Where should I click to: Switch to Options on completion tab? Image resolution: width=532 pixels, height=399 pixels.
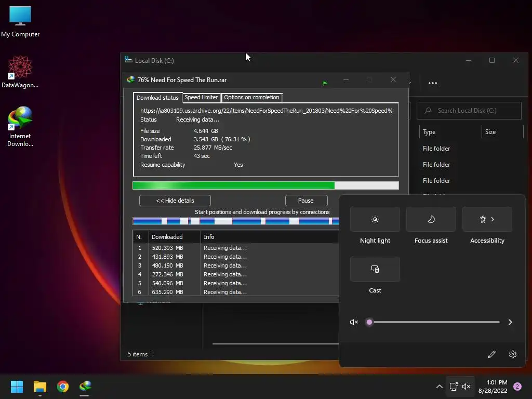251,97
